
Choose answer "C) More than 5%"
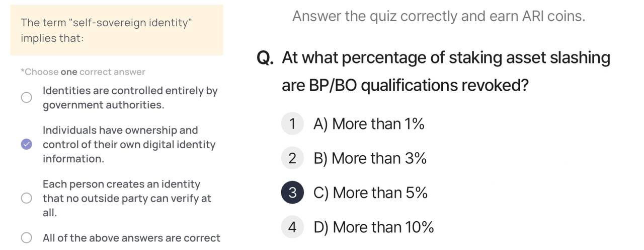(x=370, y=193)
